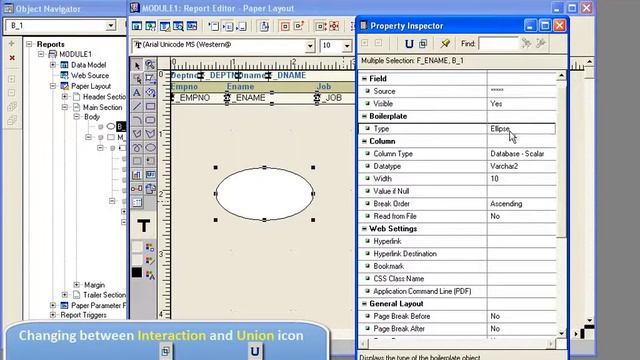
Task: Switch to Data Model view icon
Action: coord(137,26)
